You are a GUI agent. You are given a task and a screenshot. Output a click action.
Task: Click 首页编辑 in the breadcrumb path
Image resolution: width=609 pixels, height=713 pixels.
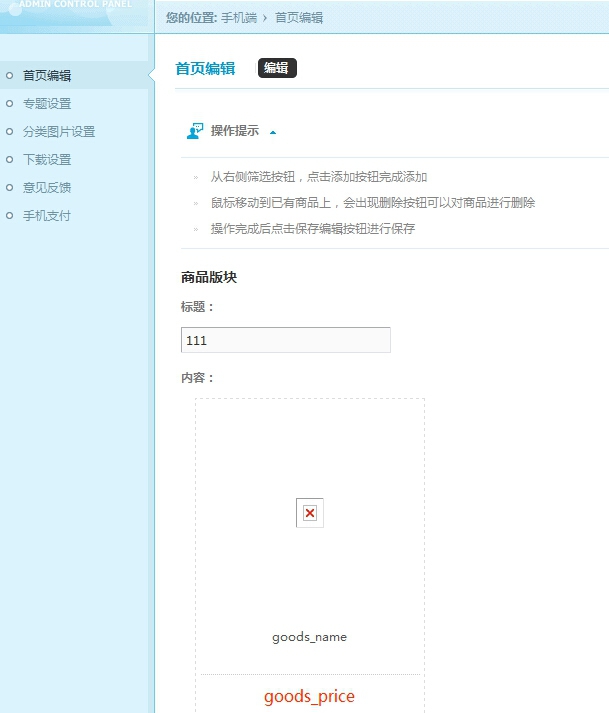[299, 18]
